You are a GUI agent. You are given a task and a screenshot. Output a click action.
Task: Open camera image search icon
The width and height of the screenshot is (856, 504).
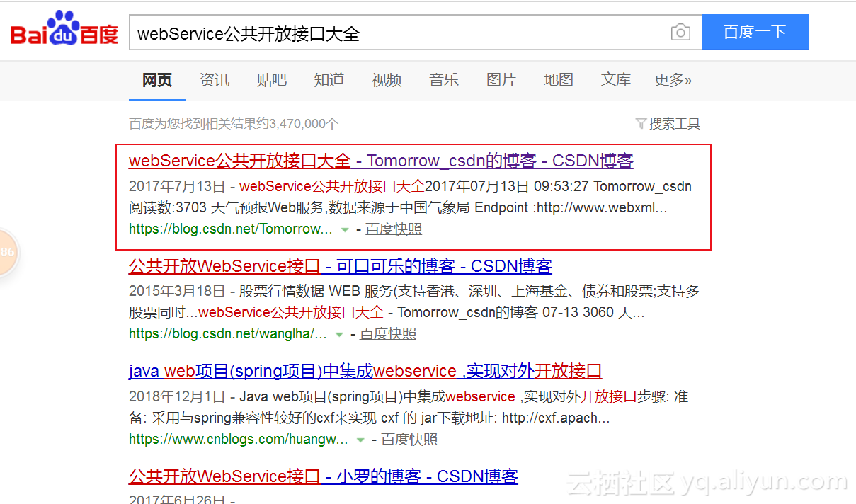coord(680,33)
